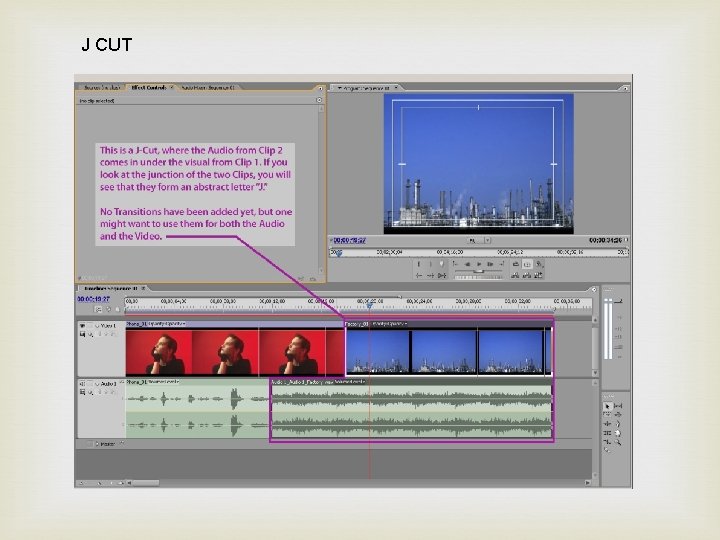Viewport: 720px width, 540px height.
Task: Set Audio 1 display style
Action: (x=83, y=392)
